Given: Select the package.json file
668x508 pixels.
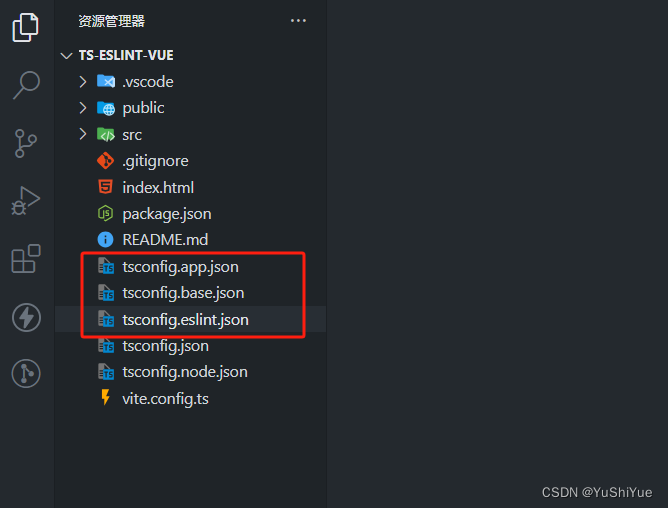Looking at the screenshot, I should [166, 214].
